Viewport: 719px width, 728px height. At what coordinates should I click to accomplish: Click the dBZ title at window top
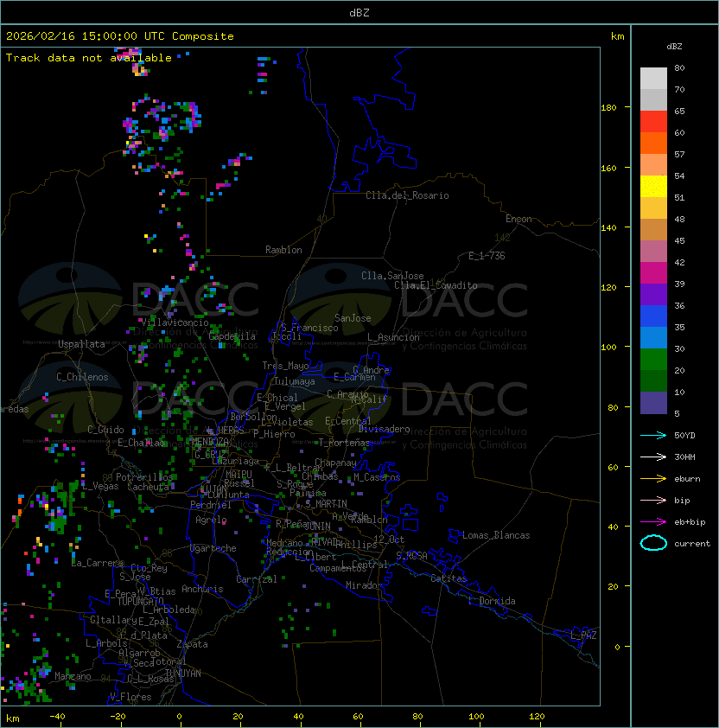[359, 12]
